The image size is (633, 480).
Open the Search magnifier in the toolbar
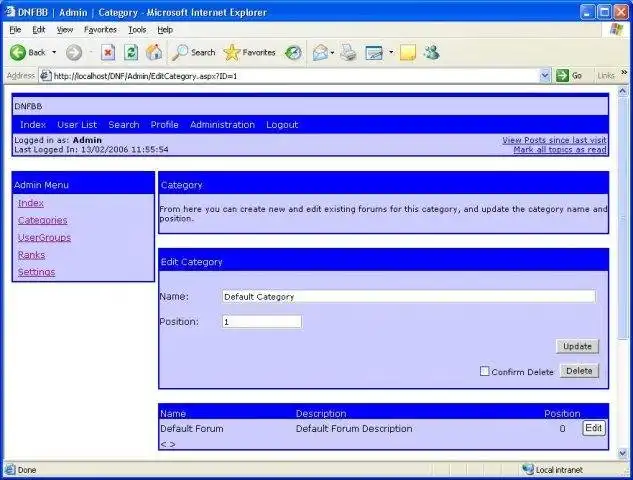pyautogui.click(x=193, y=52)
